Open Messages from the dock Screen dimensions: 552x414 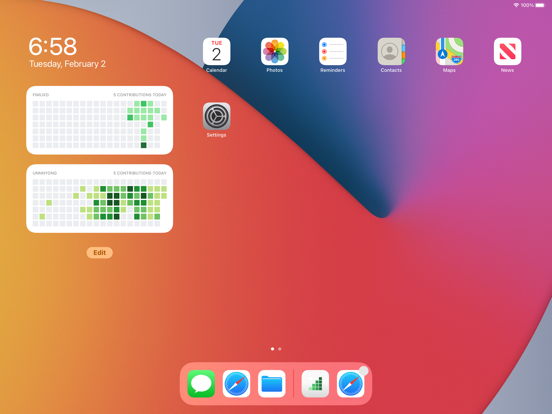click(201, 384)
